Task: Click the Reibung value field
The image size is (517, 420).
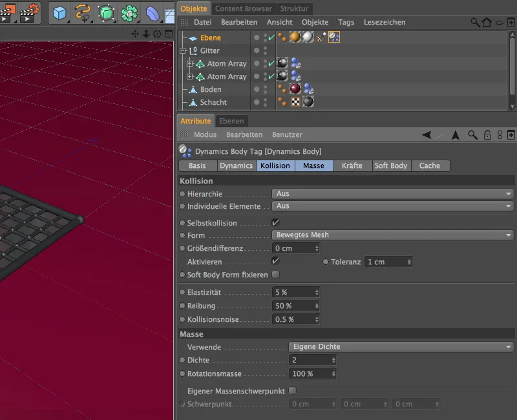Action: coord(295,306)
